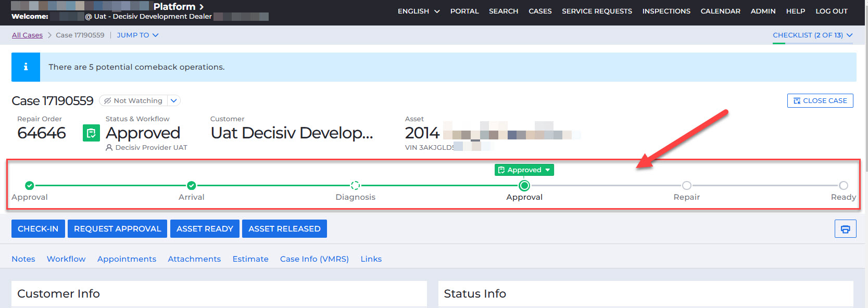Click the Repair step circle

[x=686, y=186]
